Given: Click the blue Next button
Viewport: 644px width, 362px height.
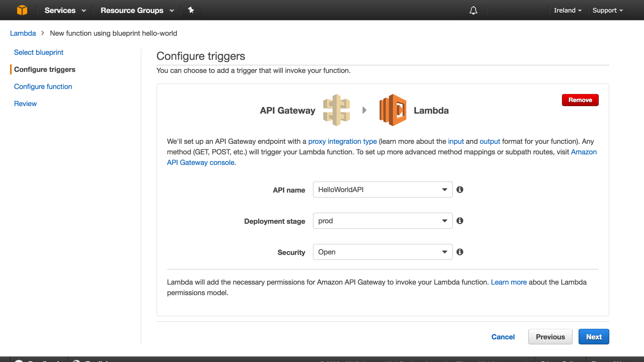Looking at the screenshot, I should (x=594, y=337).
